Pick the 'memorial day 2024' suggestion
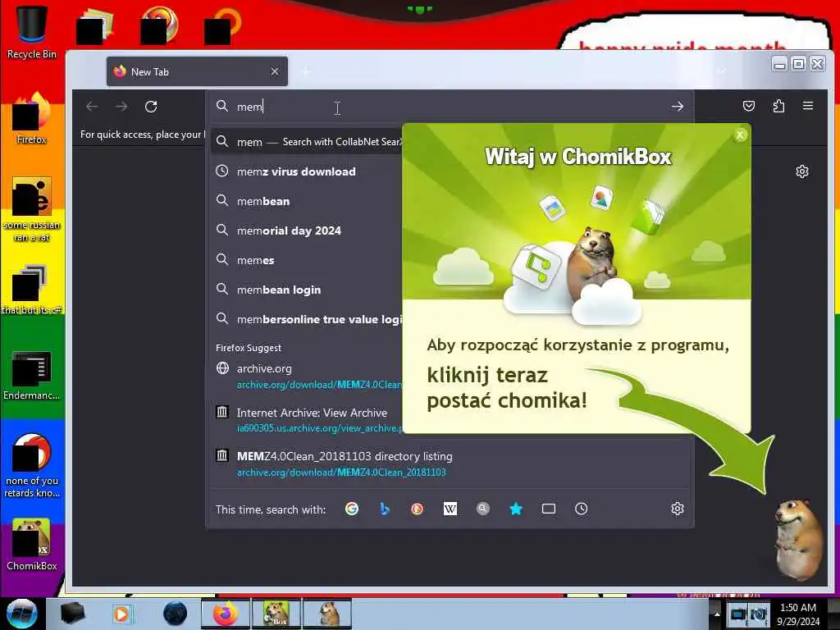The height and width of the screenshot is (630, 840). coord(307,231)
